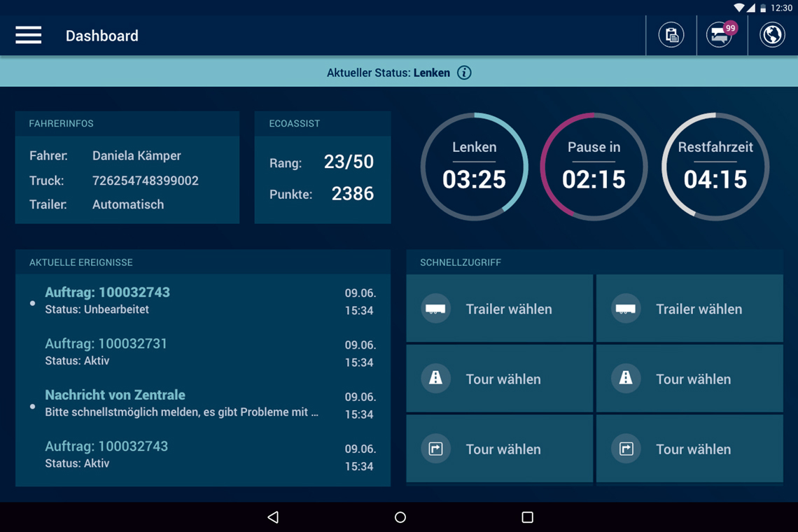This screenshot has height=532, width=798.
Task: Tap unread dot beside Auftrag 100032743 Unbearbeitet
Action: [33, 303]
